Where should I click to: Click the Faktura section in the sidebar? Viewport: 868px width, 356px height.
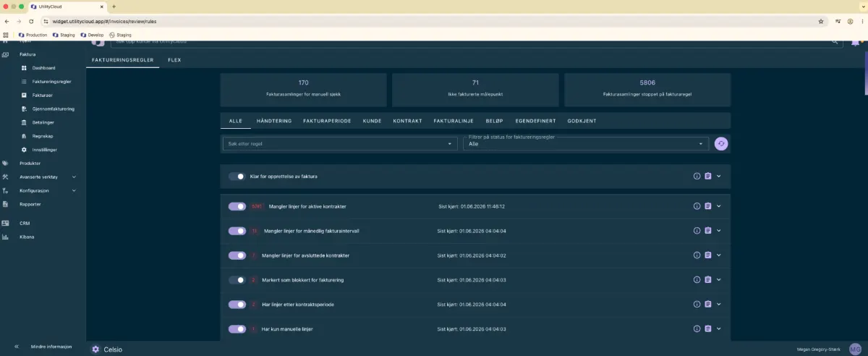(27, 54)
